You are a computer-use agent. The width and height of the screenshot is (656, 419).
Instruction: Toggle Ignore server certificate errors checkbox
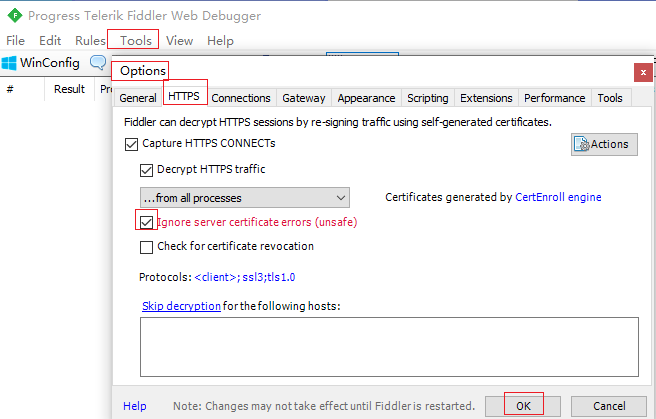146,222
